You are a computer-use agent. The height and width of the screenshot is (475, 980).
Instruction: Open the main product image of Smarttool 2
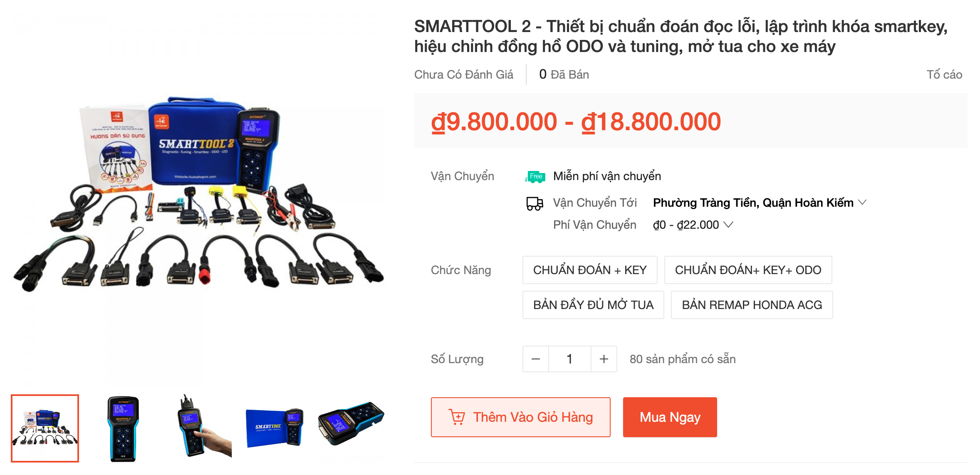click(x=198, y=194)
